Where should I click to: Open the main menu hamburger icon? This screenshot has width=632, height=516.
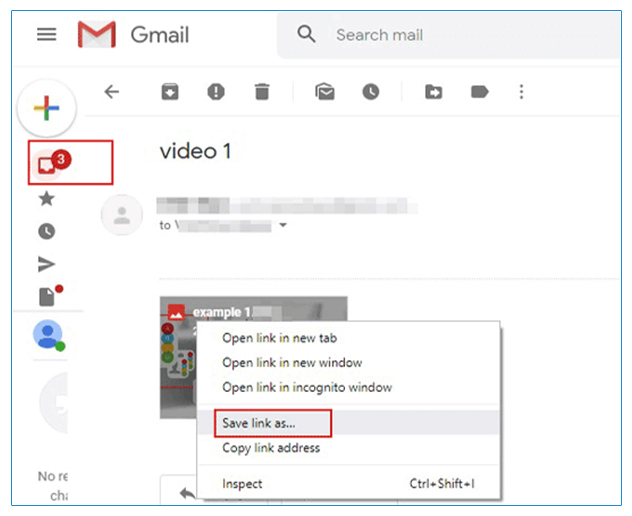pyautogui.click(x=46, y=34)
